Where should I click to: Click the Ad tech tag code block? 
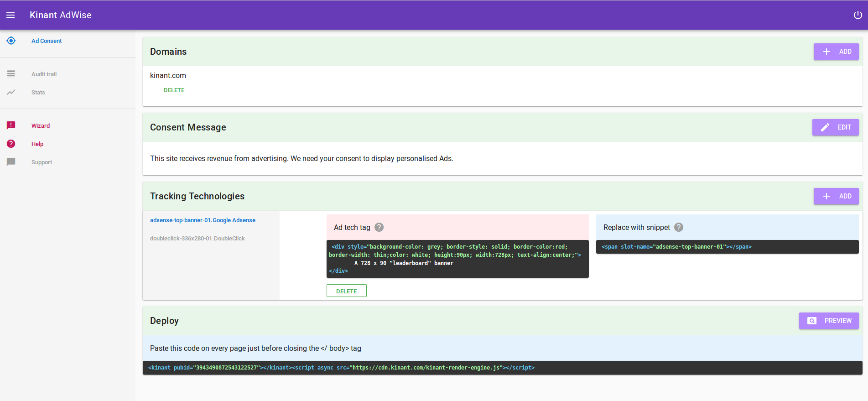[x=457, y=259]
